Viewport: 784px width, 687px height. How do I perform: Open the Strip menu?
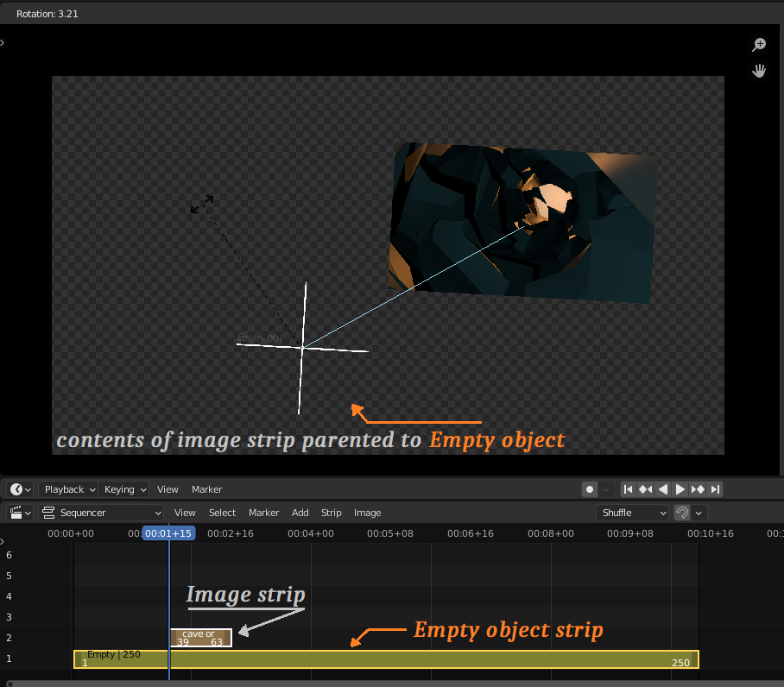(331, 513)
